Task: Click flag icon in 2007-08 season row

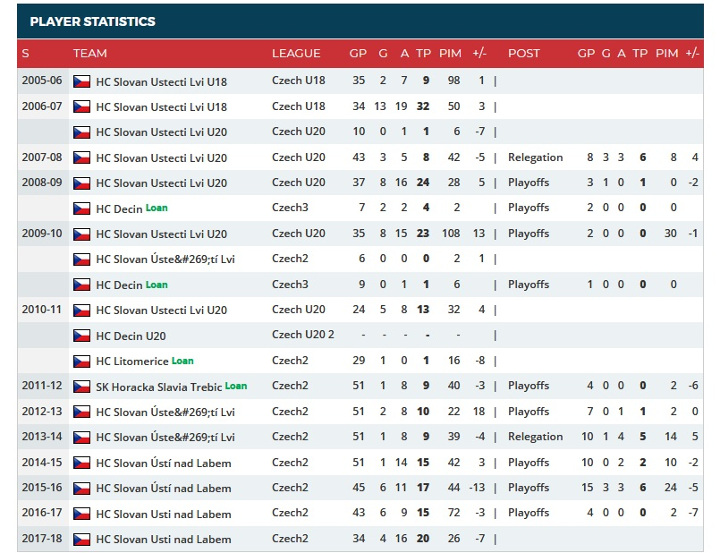Action: point(82,158)
